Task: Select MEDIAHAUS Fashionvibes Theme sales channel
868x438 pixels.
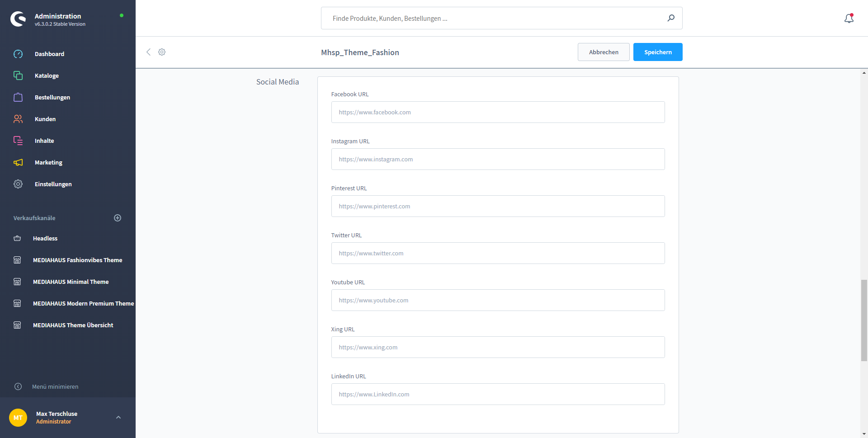Action: pos(77,260)
